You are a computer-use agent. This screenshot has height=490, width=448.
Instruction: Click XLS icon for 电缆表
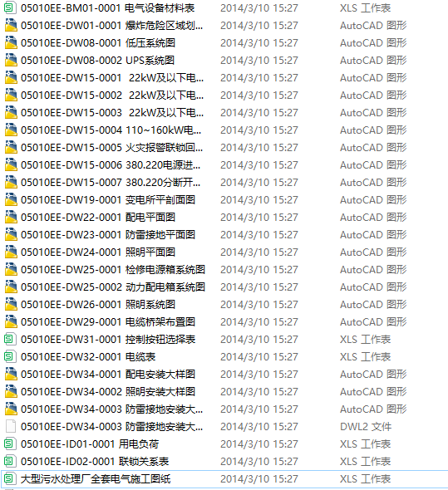[x=10, y=356]
